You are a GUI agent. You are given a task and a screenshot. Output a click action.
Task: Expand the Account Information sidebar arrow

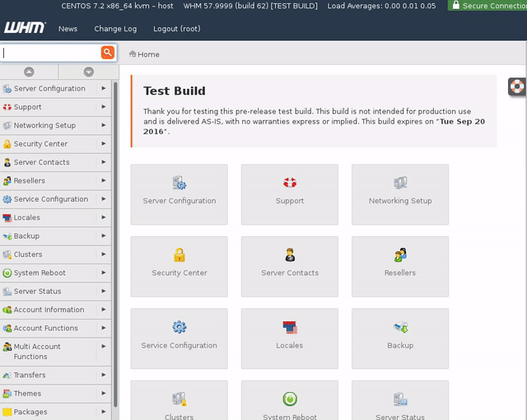[x=104, y=310]
